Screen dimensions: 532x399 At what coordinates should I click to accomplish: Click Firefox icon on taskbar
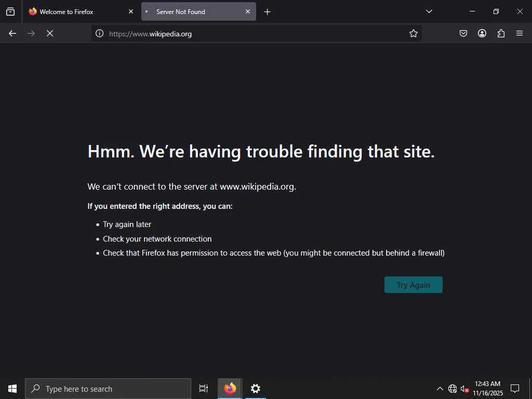pyautogui.click(x=230, y=389)
